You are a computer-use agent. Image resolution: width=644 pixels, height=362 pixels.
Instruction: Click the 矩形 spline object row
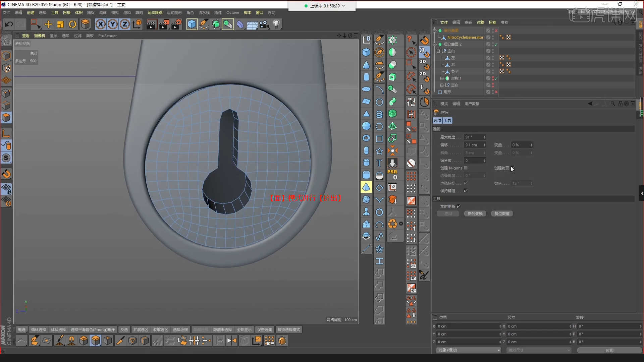click(447, 92)
